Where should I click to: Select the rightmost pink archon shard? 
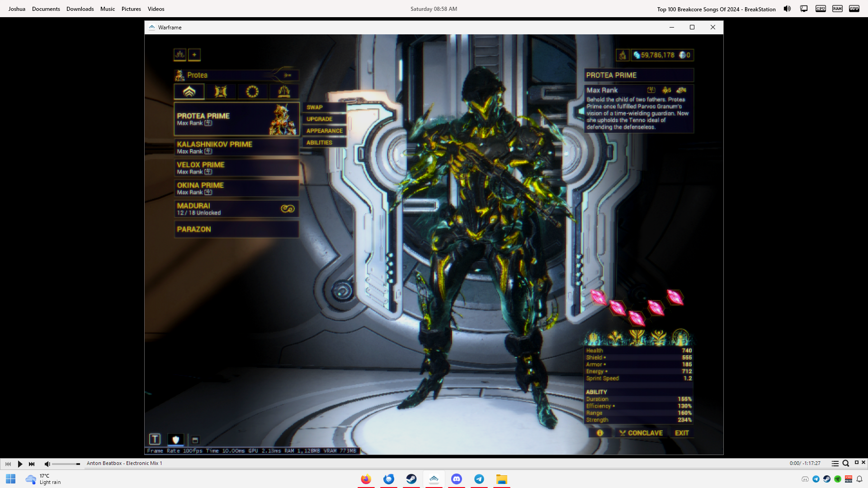coord(675,297)
